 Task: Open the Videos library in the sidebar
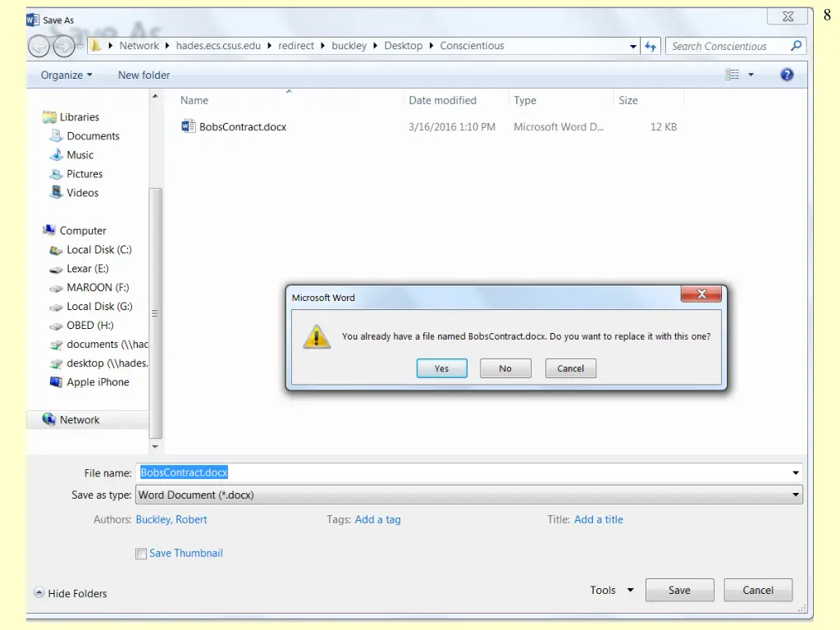pyautogui.click(x=82, y=193)
